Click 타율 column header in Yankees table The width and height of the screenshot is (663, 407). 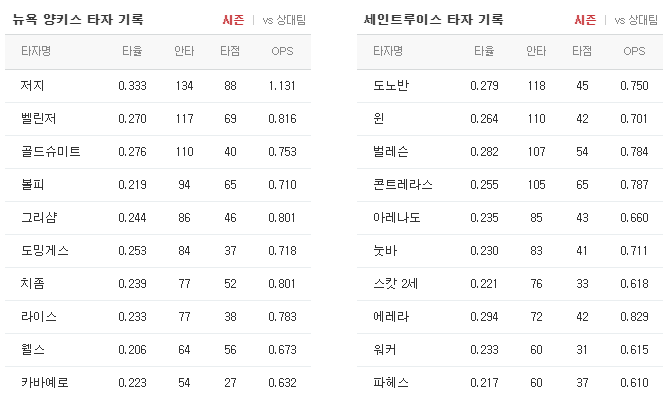132,51
